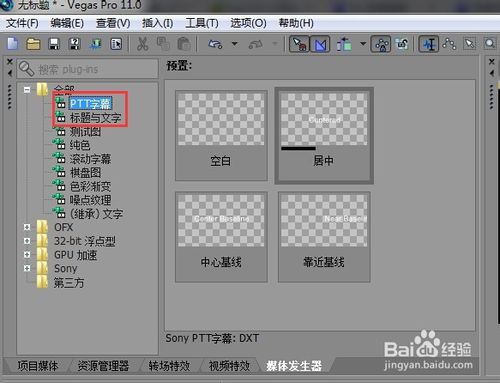500x383 pixels.
Task: Click the Save As icon with question mark
Action: pos(74,44)
